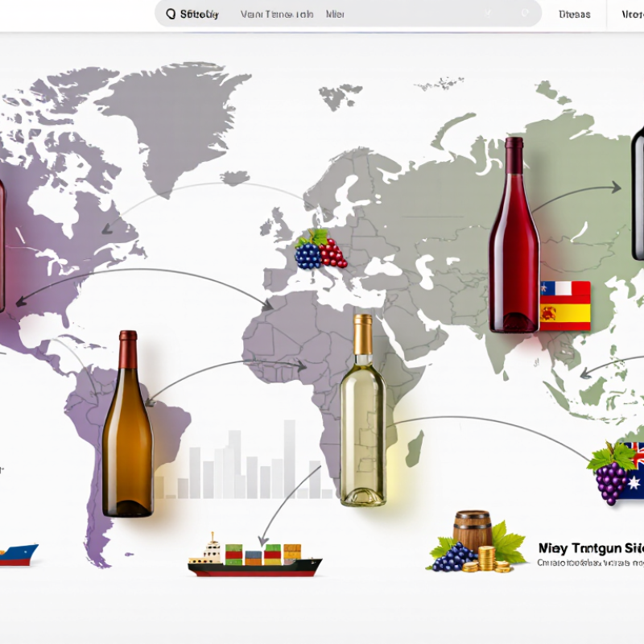The width and height of the screenshot is (644, 644).
Task: Click the red bottle at left edge
Action: click(2, 246)
